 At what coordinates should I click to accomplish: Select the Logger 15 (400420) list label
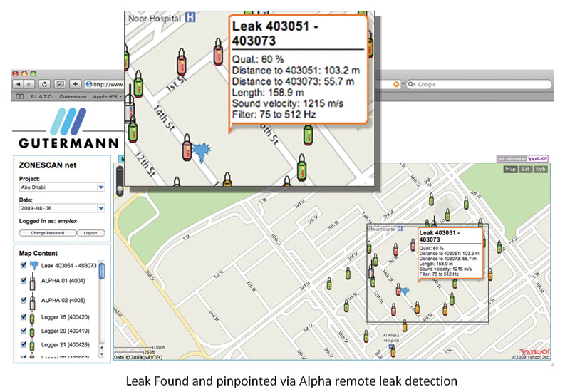click(x=65, y=317)
